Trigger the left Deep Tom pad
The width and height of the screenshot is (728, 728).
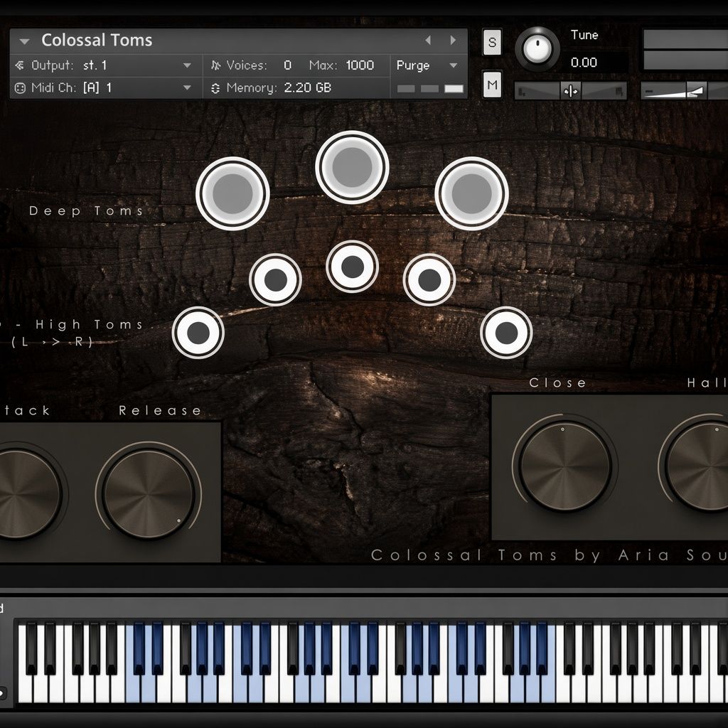(x=232, y=193)
